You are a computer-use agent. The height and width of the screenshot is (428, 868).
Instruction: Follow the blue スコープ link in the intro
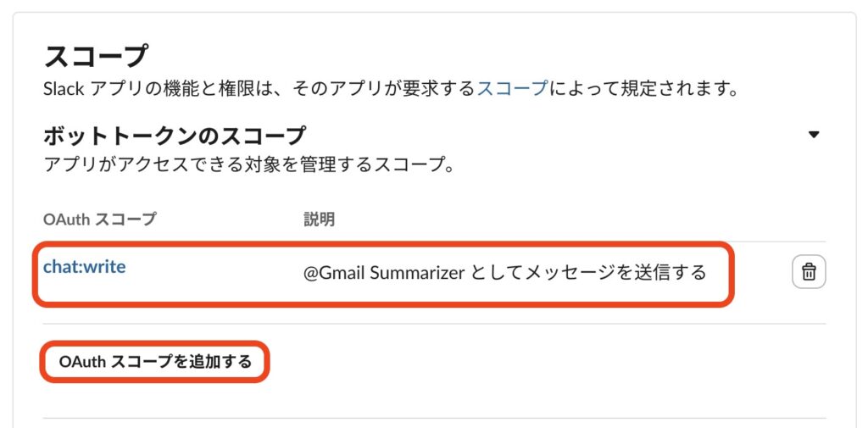(512, 88)
